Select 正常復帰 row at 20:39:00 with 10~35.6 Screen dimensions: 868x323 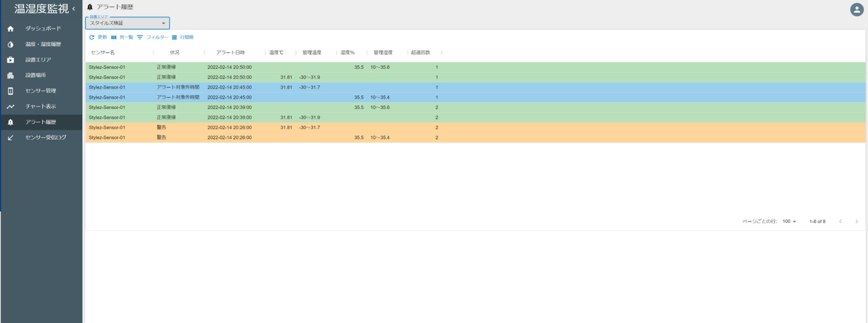(475, 108)
